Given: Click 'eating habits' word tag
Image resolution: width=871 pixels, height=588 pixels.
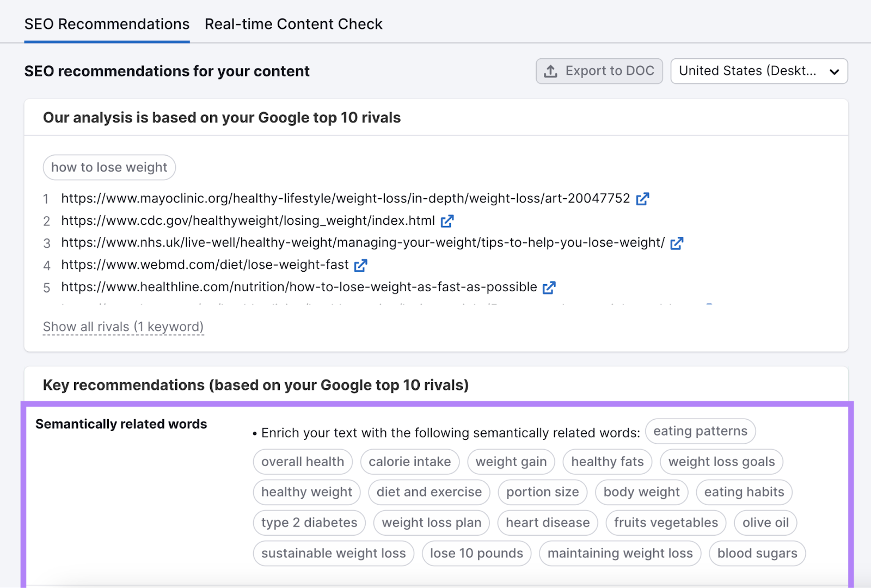Looking at the screenshot, I should [x=744, y=492].
